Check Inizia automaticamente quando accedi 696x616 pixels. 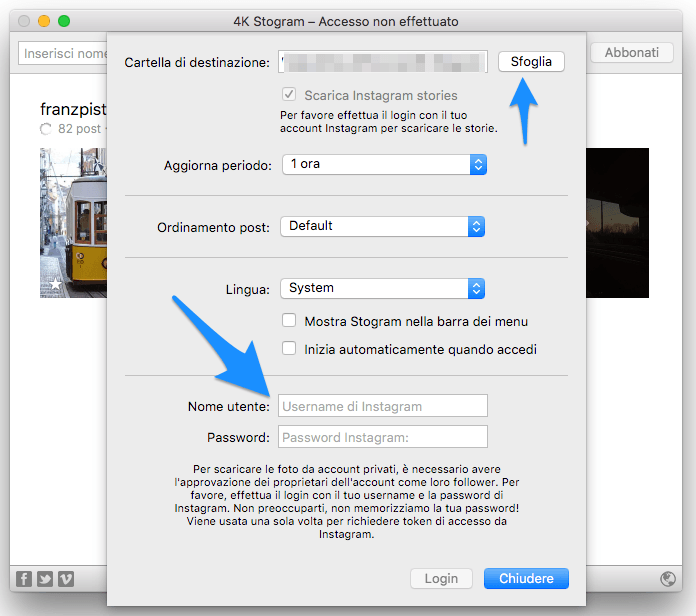coord(290,349)
